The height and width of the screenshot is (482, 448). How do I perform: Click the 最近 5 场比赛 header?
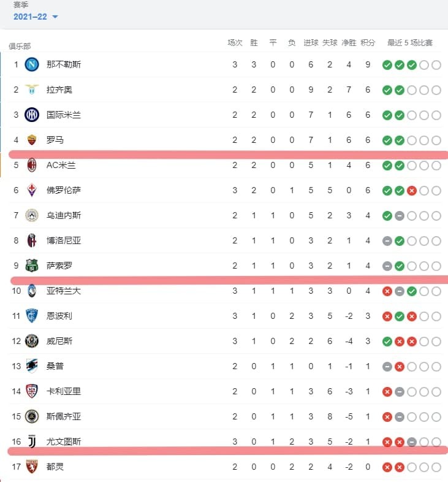410,43
